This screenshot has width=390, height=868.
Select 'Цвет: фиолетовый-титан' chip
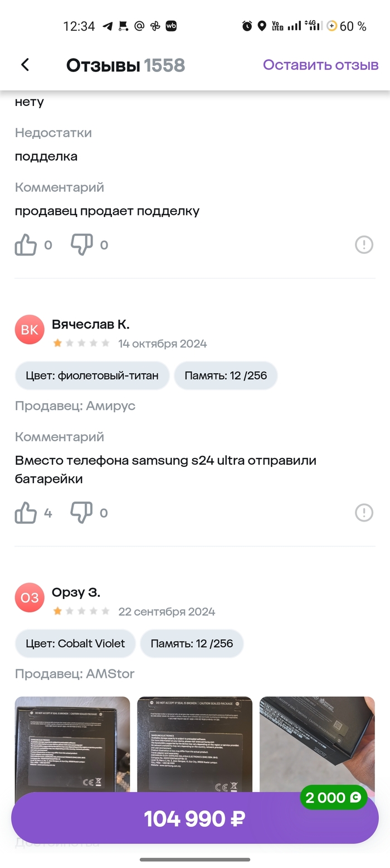pos(92,375)
